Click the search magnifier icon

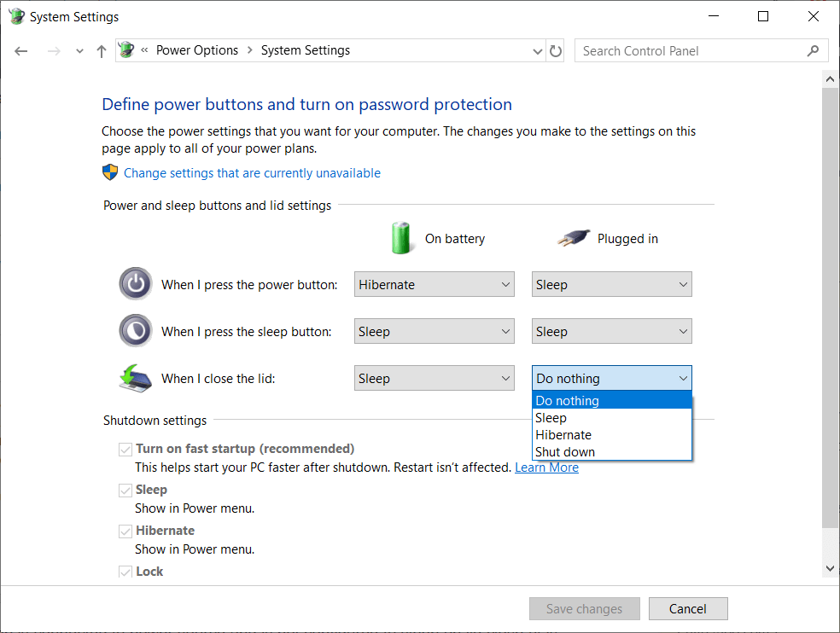coord(813,50)
